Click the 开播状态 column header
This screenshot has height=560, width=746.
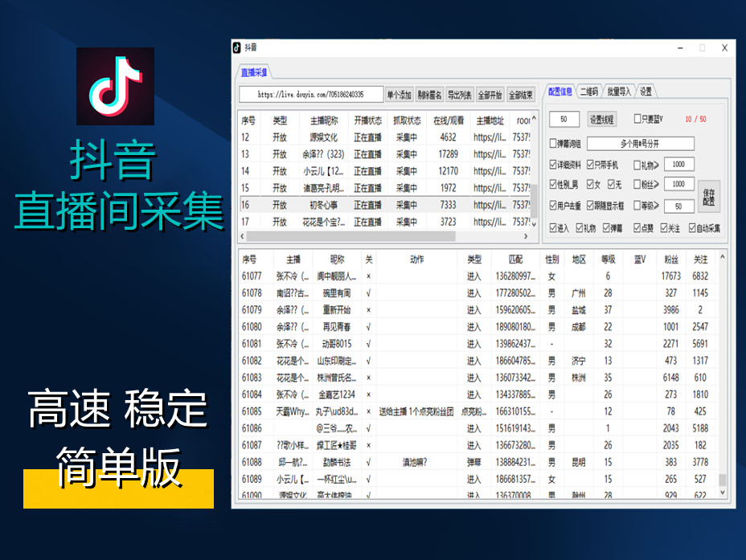tap(367, 121)
